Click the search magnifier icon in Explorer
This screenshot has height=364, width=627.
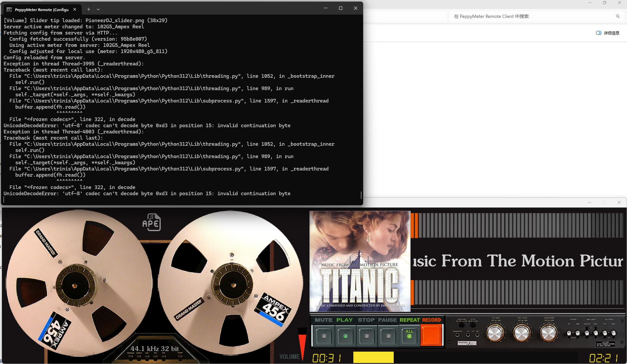tap(618, 16)
